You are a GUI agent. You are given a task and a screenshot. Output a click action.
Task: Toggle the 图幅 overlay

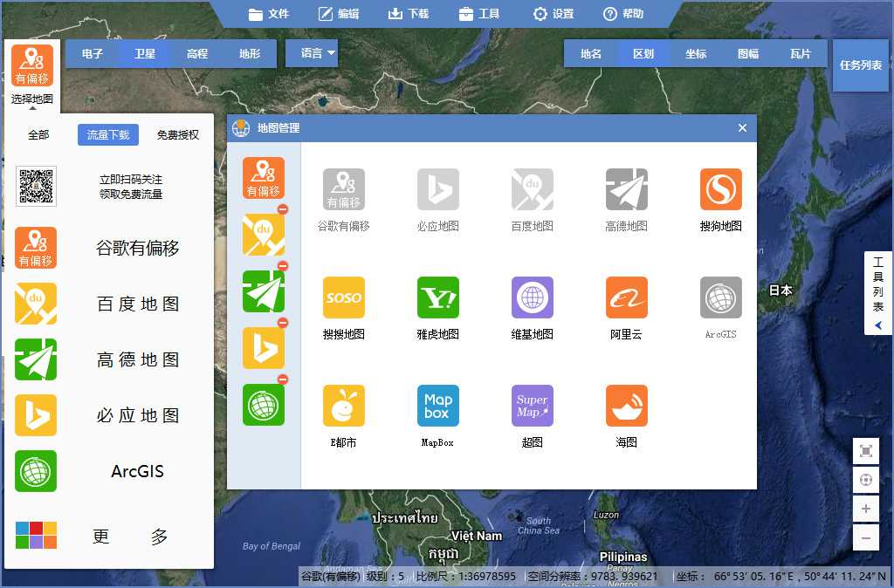click(748, 53)
